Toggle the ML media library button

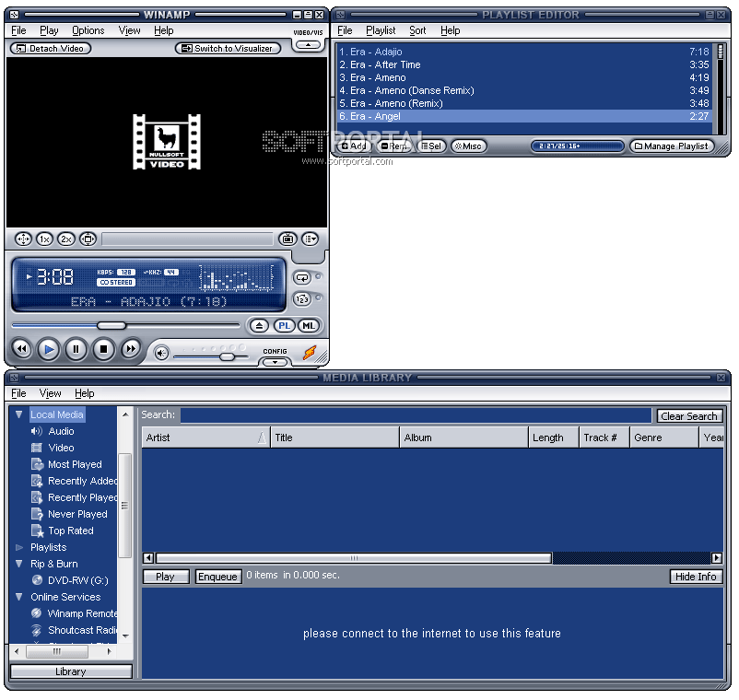point(309,326)
